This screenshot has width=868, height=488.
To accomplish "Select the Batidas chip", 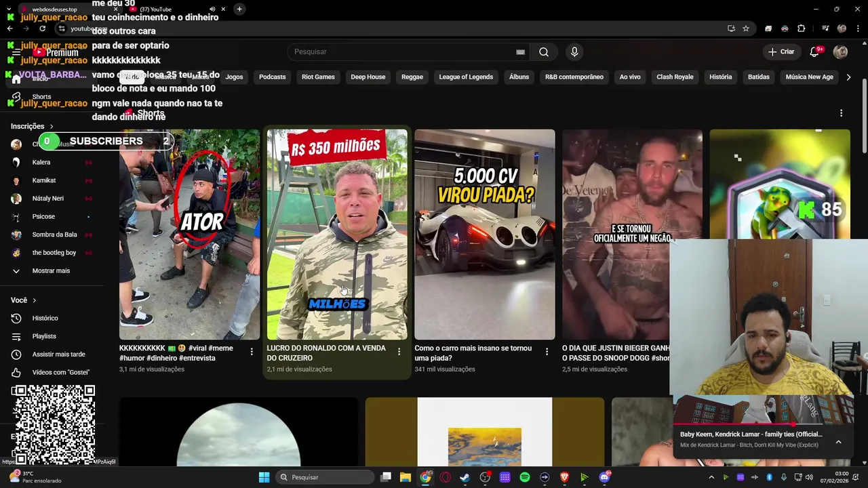I will pos(758,77).
